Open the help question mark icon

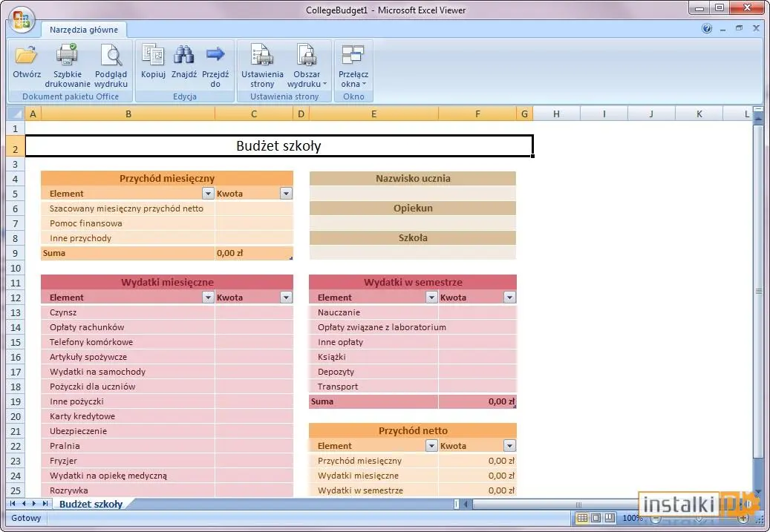pyautogui.click(x=707, y=28)
